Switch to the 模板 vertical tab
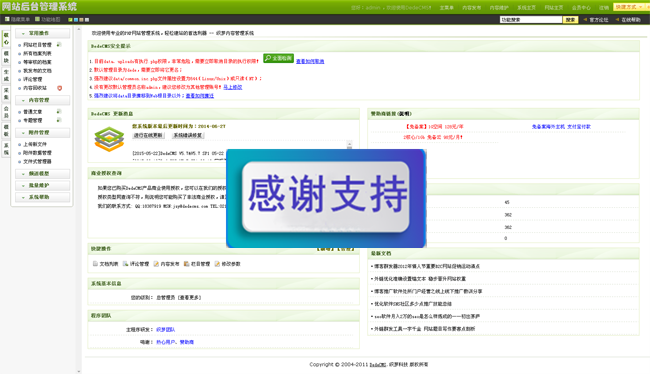 tap(6, 130)
